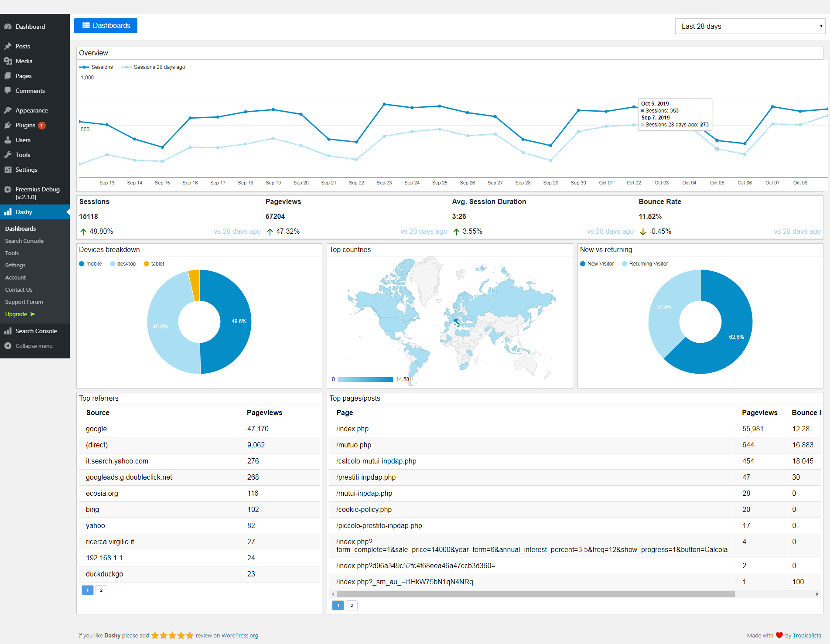Open the WordPress.org review link

pyautogui.click(x=239, y=635)
